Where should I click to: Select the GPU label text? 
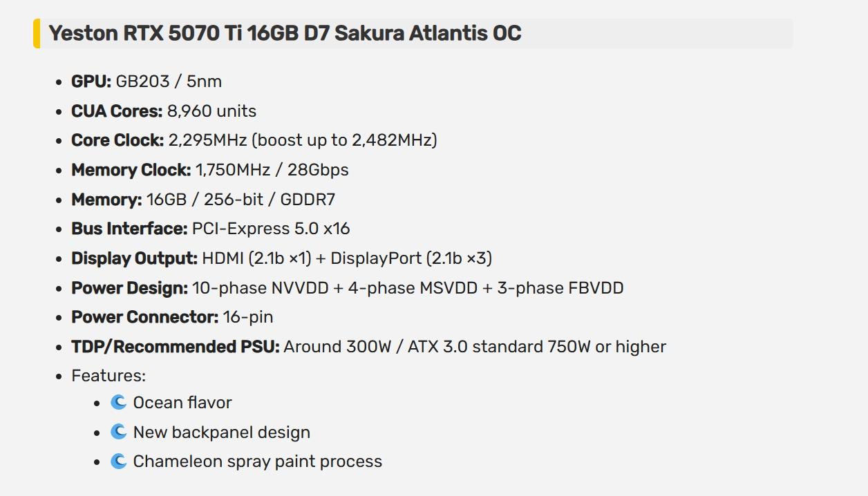point(91,82)
